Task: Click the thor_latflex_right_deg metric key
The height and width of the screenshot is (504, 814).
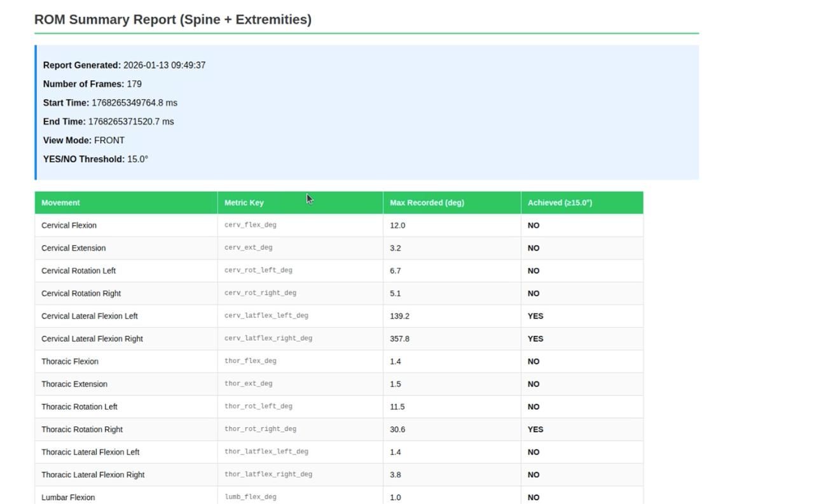Action: click(x=268, y=474)
